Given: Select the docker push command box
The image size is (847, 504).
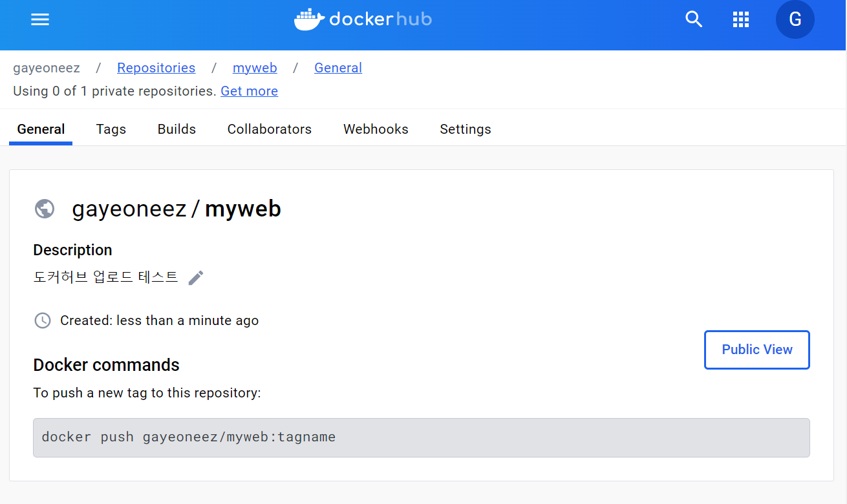Looking at the screenshot, I should coord(422,437).
